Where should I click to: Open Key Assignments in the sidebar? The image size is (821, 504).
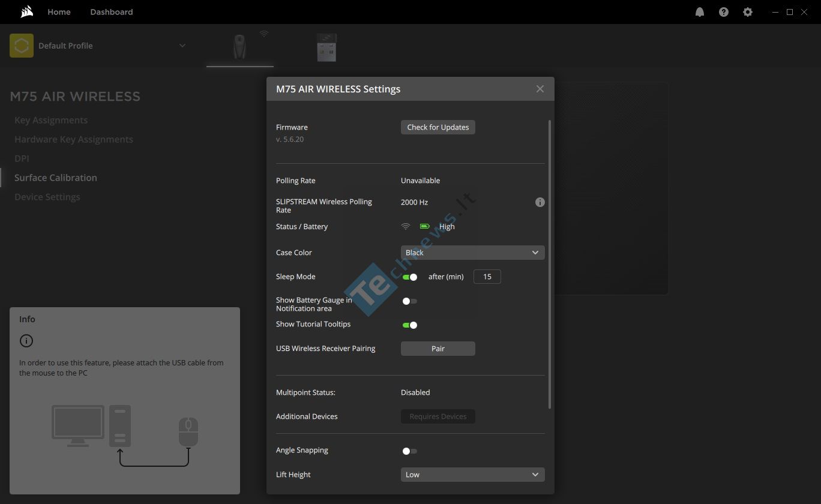[51, 120]
